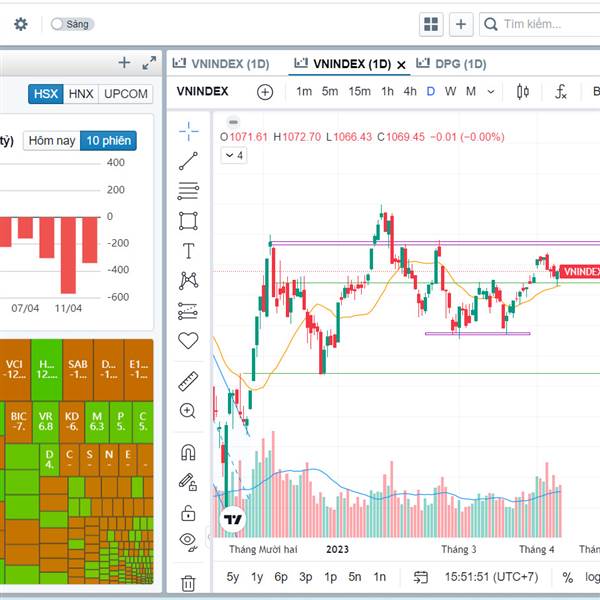Set chart range to 5n
600x600 pixels.
click(355, 577)
